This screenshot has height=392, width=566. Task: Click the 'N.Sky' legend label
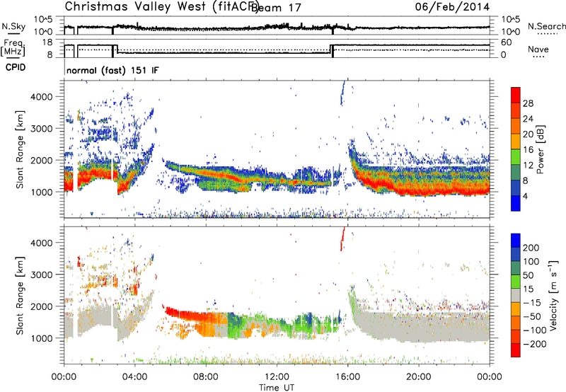click(13, 26)
